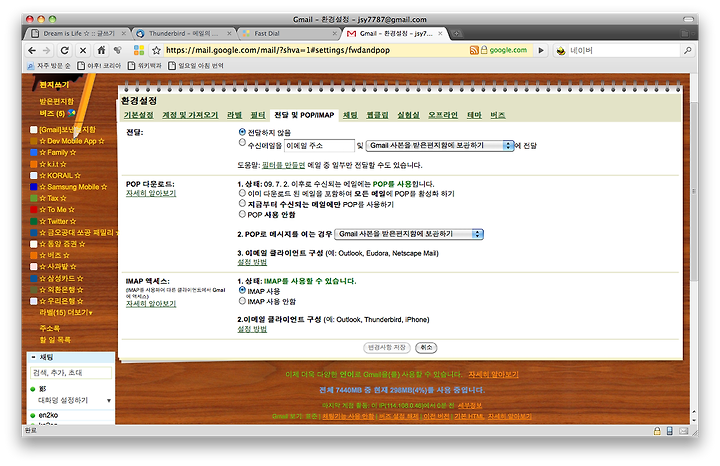Click the padlock icon in status bar
Viewport: 720px width, 466px height.
(x=657, y=431)
